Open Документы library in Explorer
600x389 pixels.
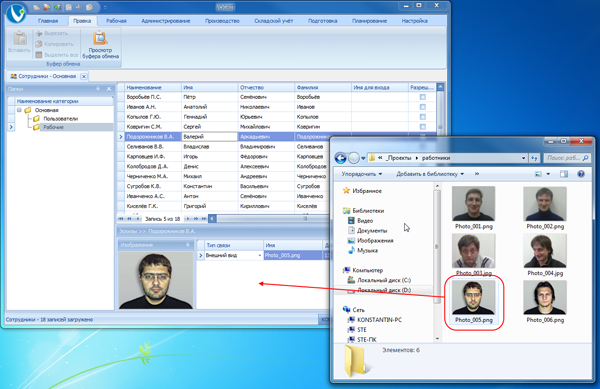pos(367,231)
